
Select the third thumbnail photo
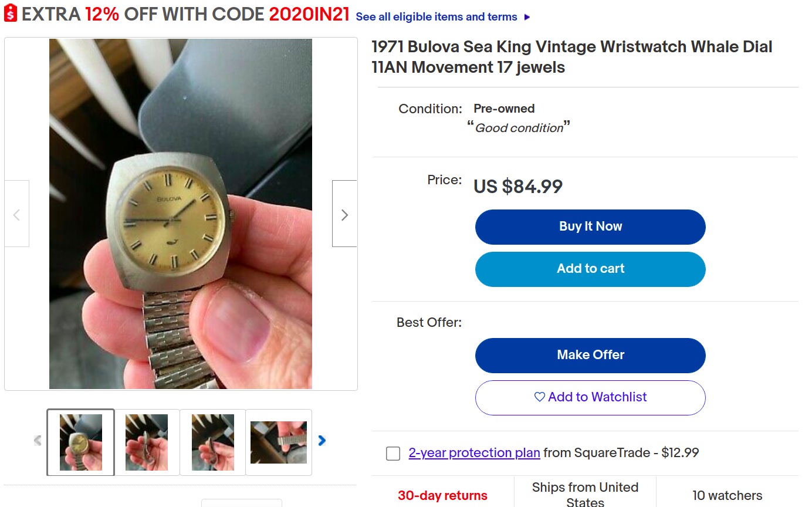pyautogui.click(x=213, y=442)
